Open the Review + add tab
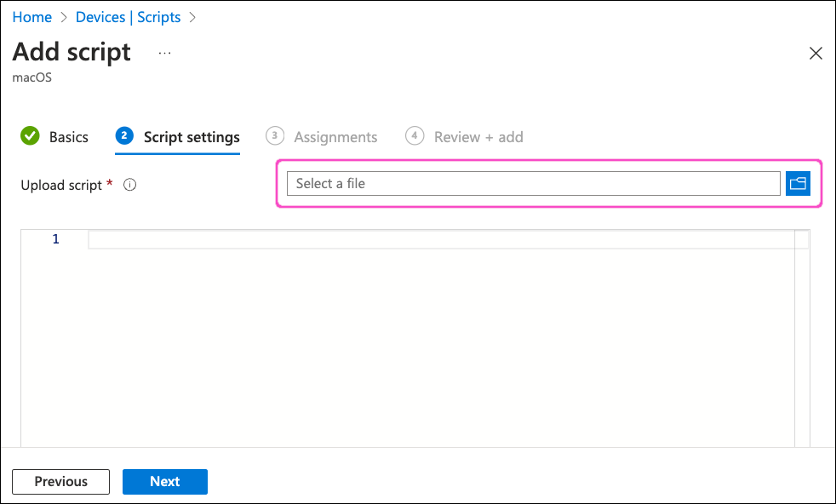This screenshot has width=836, height=504. click(478, 137)
